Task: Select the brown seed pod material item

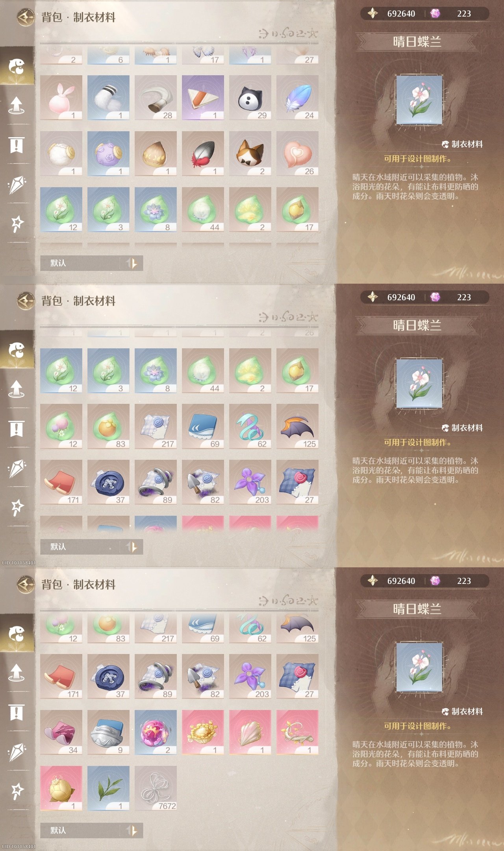Action: [x=156, y=153]
